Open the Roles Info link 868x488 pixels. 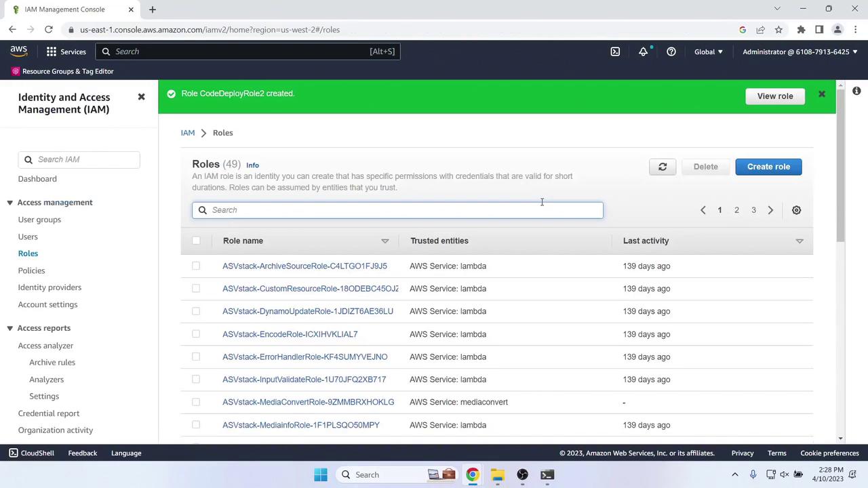click(x=252, y=165)
